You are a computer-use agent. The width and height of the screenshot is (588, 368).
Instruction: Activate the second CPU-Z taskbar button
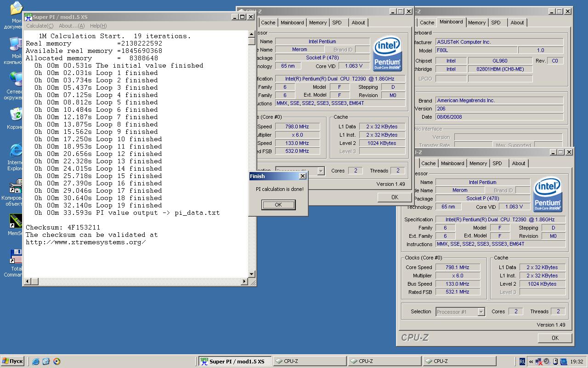point(385,362)
